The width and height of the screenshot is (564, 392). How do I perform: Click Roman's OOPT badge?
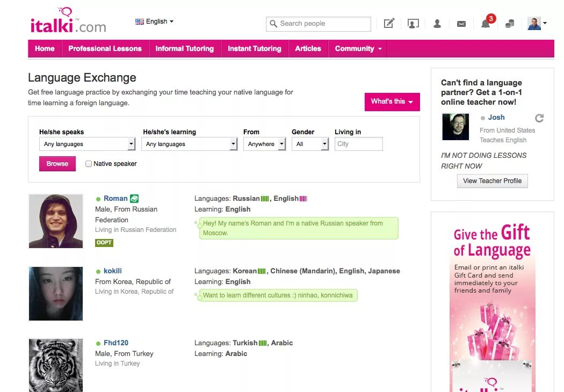pos(104,243)
